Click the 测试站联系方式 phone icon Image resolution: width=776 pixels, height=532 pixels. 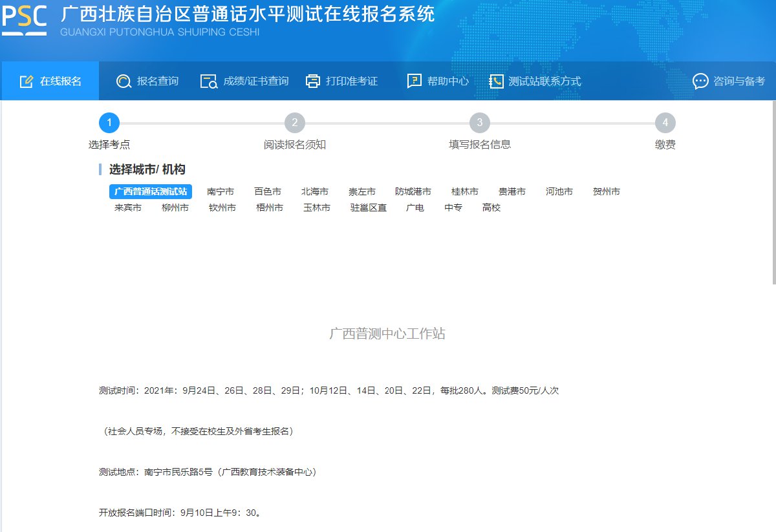pyautogui.click(x=496, y=81)
